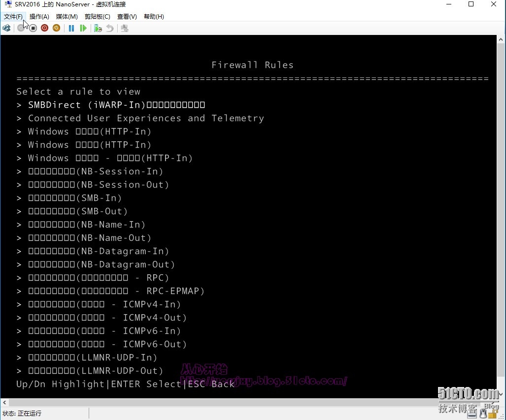This screenshot has height=420, width=506.
Task: Send Ctrl+Alt+Del using the toolbar icon
Action: click(x=6, y=28)
